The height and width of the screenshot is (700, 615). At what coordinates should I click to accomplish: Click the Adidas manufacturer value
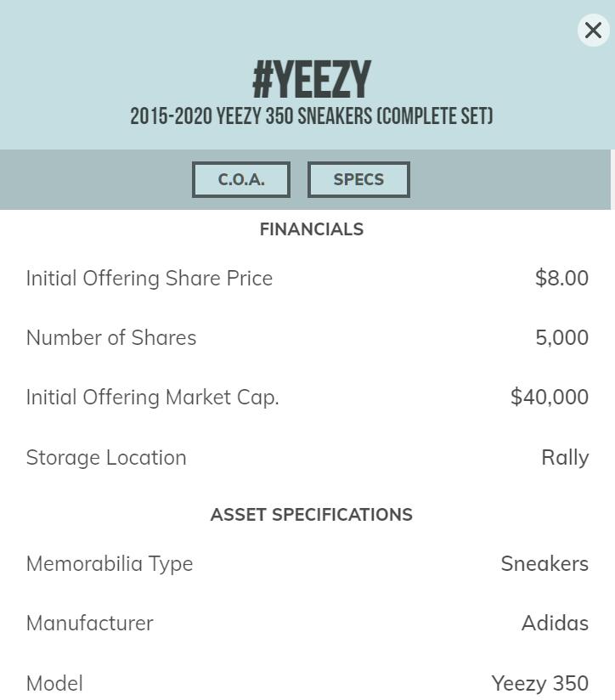555,624
